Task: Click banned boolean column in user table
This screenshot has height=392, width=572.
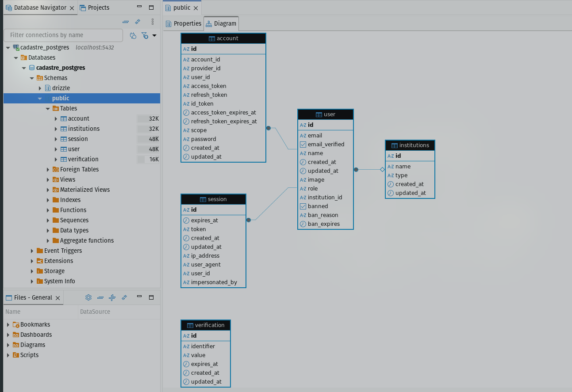Action: click(x=318, y=206)
